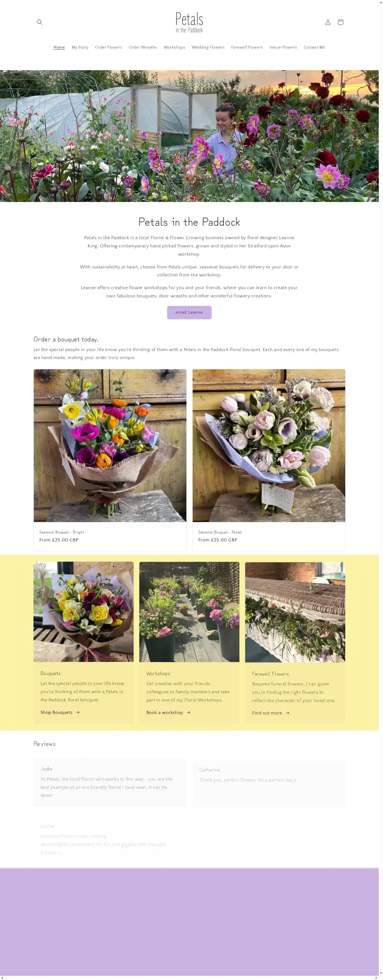The height and width of the screenshot is (980, 383).
Task: Click the email Leanne button
Action: tap(189, 312)
